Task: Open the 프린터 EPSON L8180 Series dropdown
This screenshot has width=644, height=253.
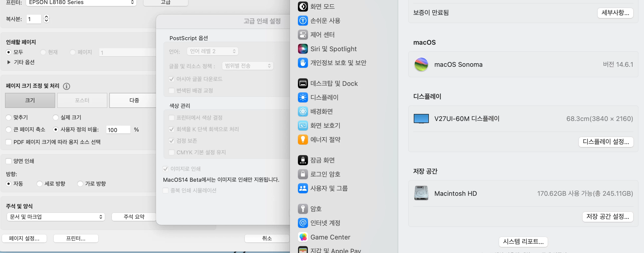Action: [81, 3]
